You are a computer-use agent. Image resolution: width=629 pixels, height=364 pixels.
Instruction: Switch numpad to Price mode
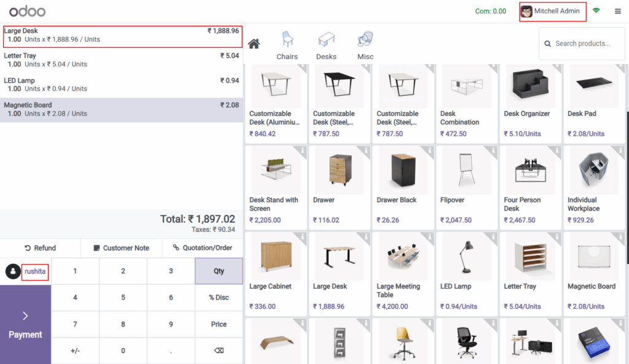tap(219, 324)
